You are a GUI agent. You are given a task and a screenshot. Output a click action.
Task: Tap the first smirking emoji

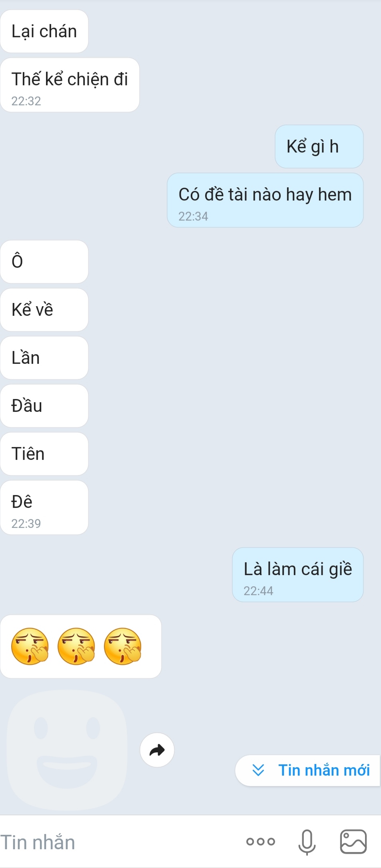coord(30,646)
